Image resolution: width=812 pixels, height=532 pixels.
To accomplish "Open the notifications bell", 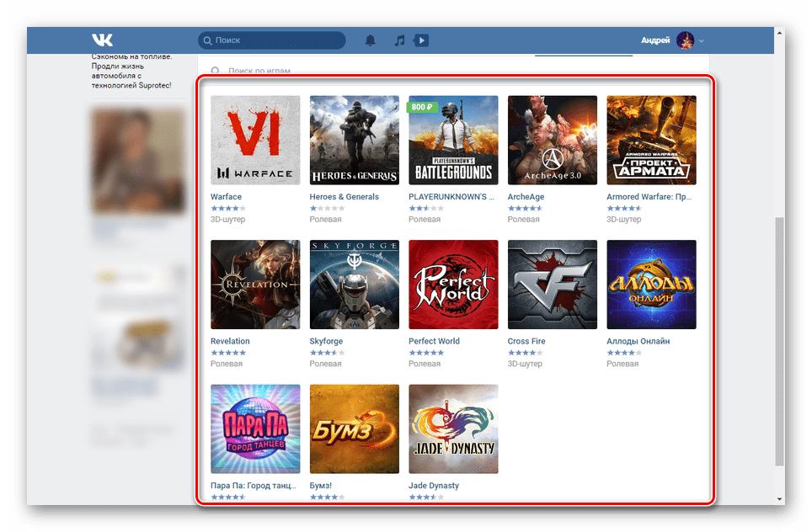I will (371, 40).
